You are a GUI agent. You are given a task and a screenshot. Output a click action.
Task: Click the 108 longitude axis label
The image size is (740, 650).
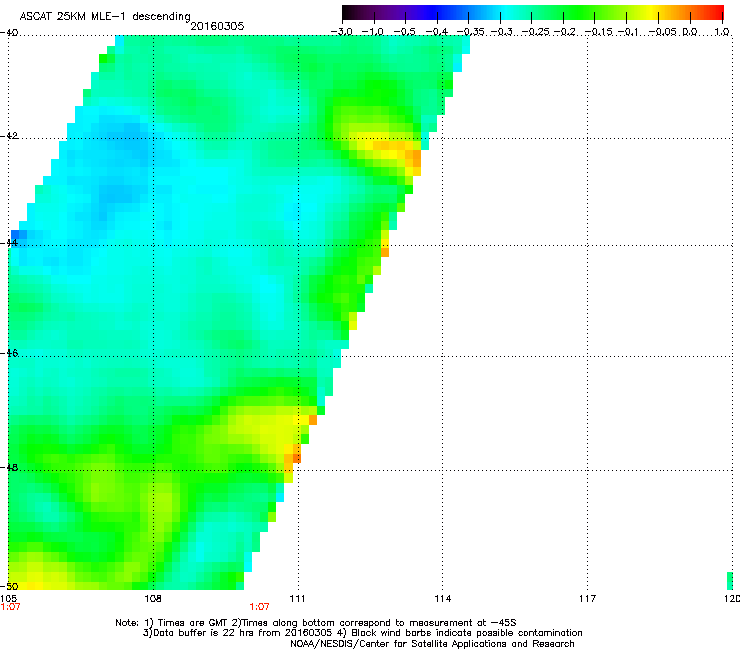(153, 599)
